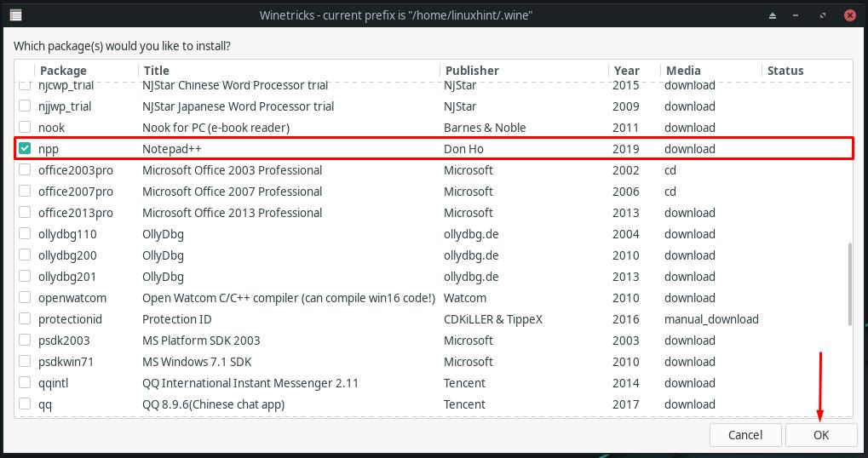Viewport: 868px width, 458px height.
Task: Click the keep-above arrow icon in title bar
Action: [773, 15]
